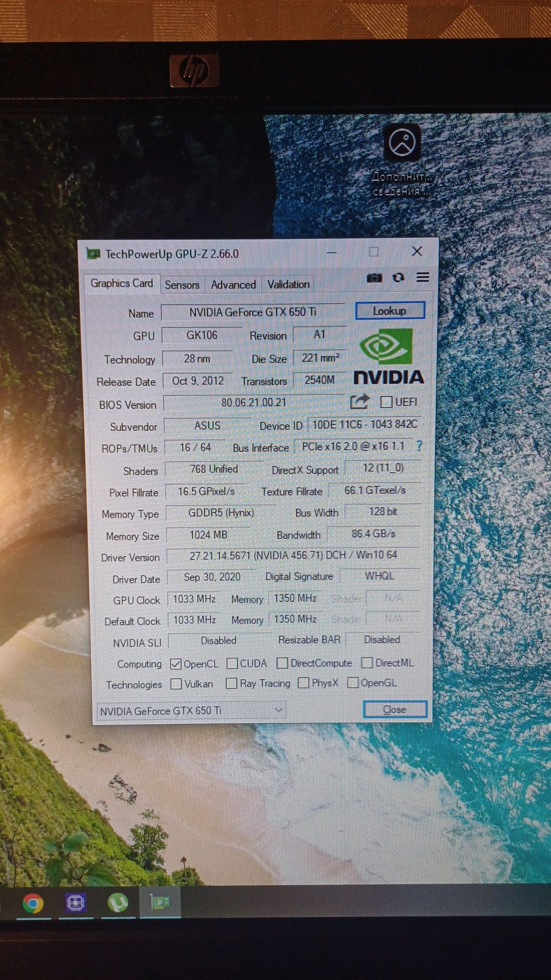Image resolution: width=551 pixels, height=980 pixels.
Task: Click the GPU-Z refresh icon
Action: click(x=399, y=278)
